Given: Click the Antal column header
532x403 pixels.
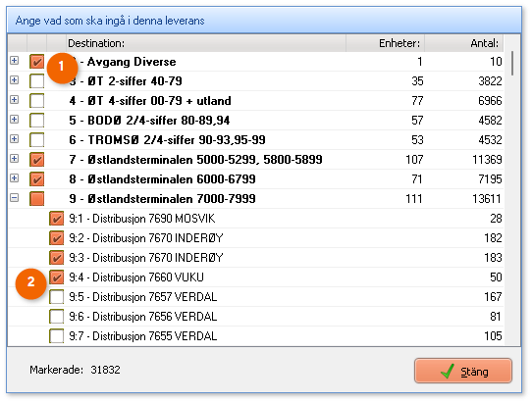Looking at the screenshot, I should click(463, 43).
